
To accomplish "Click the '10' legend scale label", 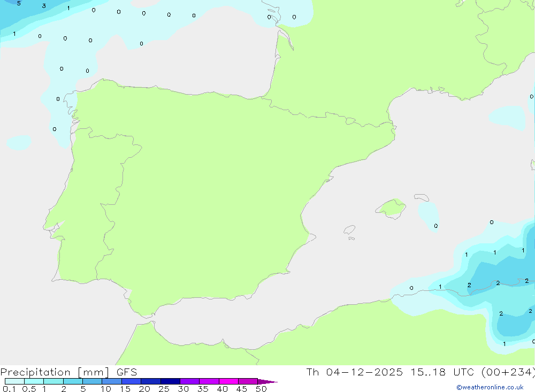I will [106, 389].
